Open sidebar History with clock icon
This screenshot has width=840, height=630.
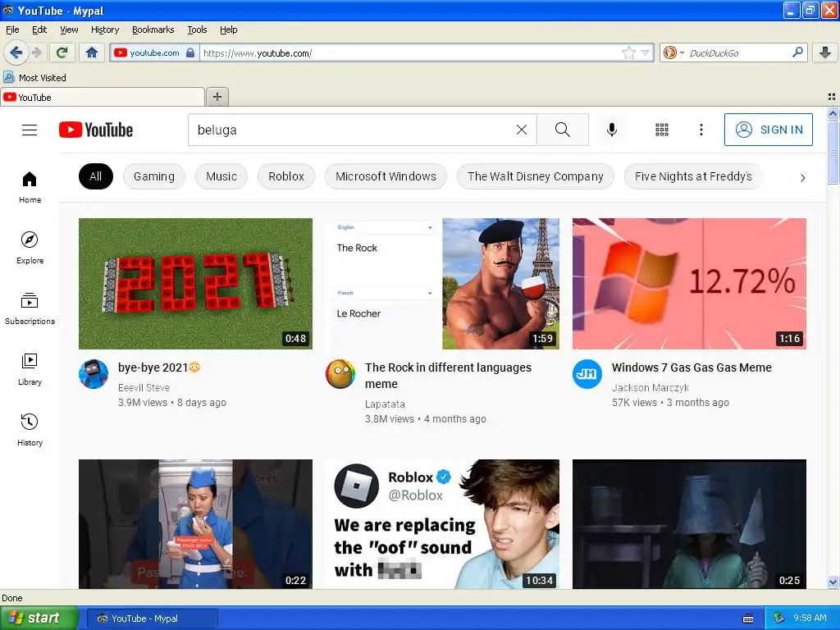coord(30,430)
